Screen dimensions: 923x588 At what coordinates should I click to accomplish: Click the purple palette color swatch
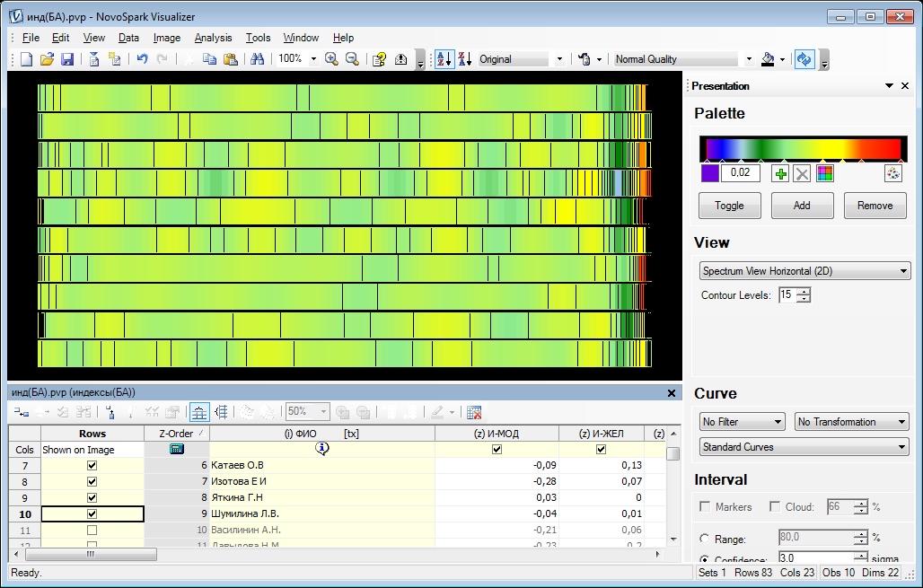(x=710, y=173)
